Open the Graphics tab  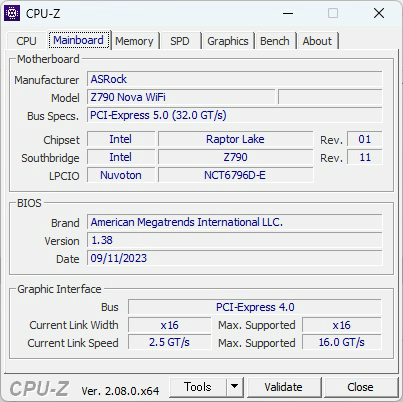(228, 41)
